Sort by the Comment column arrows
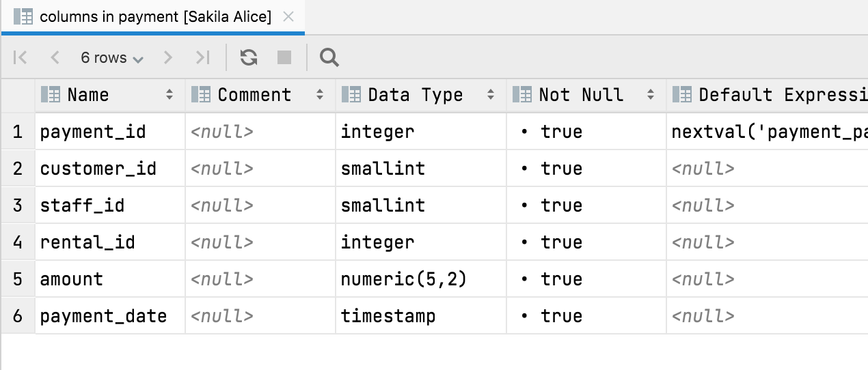The height and width of the screenshot is (370, 868). click(320, 95)
